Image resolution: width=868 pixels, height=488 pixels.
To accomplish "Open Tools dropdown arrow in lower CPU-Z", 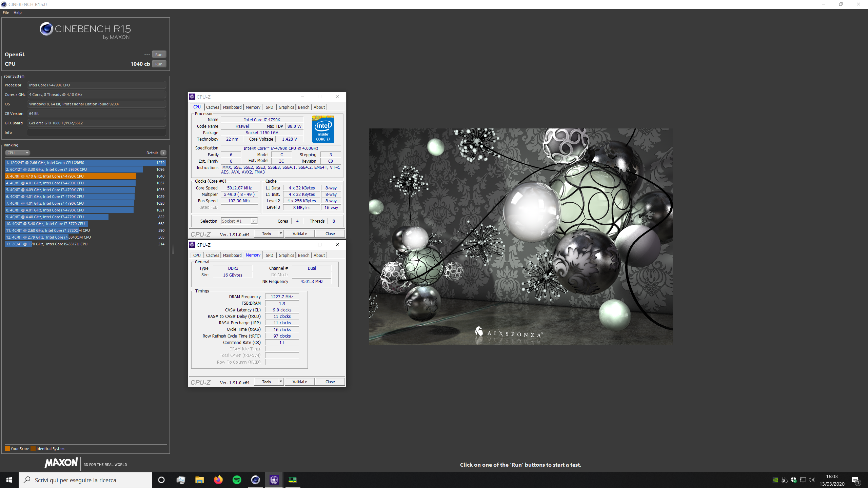I will [281, 382].
